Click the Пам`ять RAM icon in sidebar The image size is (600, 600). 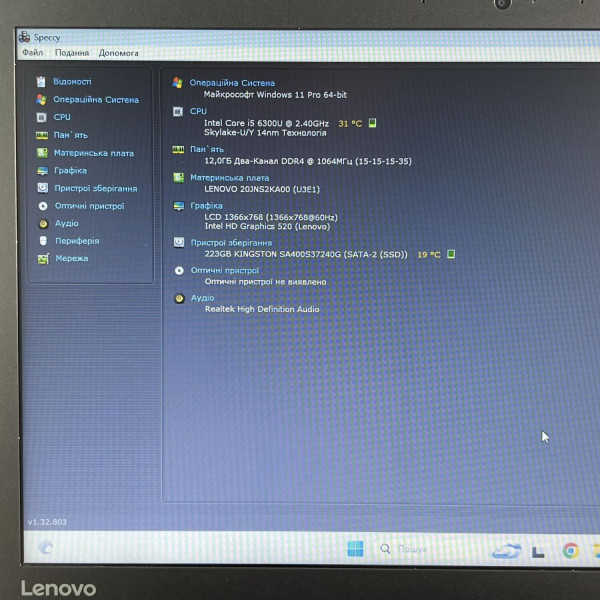point(42,135)
